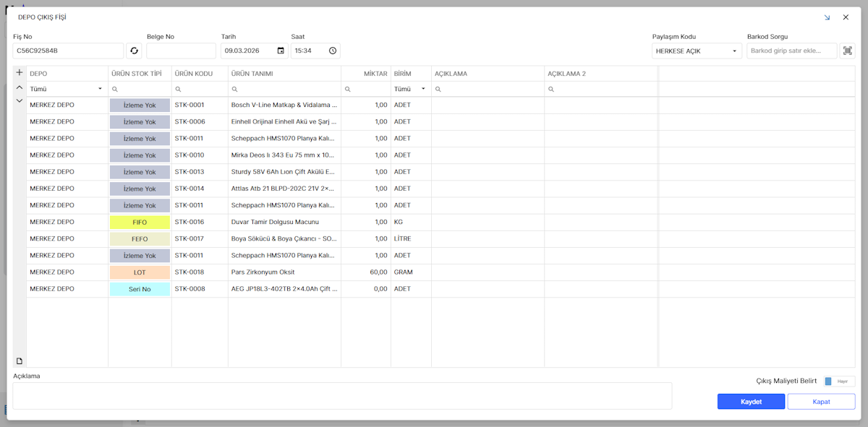Click the refresh icon beside Fiş No
This screenshot has height=427, width=868.
134,51
